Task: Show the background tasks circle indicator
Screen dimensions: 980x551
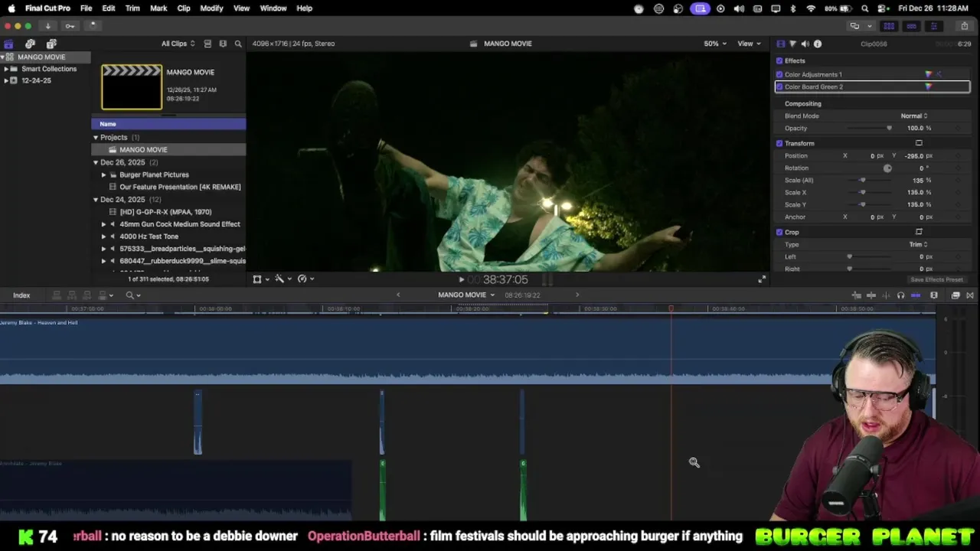Action: coord(92,25)
